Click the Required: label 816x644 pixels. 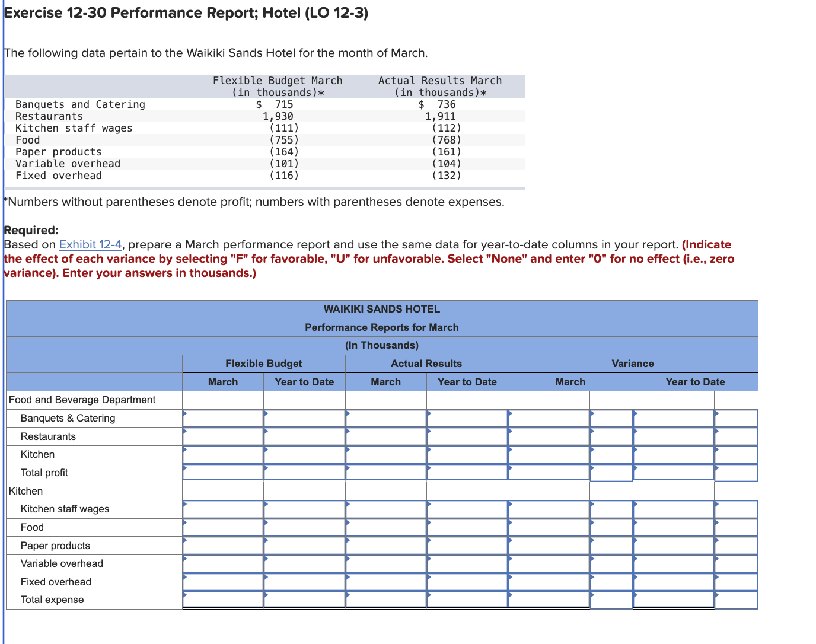click(31, 230)
